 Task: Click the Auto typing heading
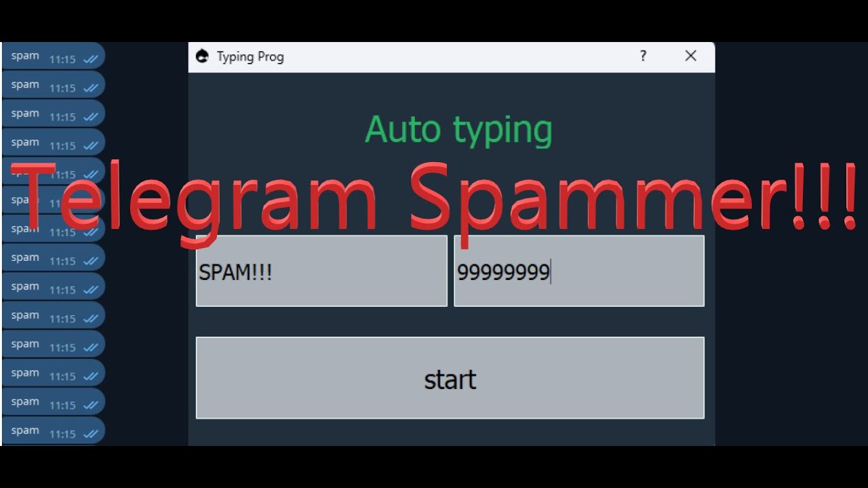pos(458,129)
